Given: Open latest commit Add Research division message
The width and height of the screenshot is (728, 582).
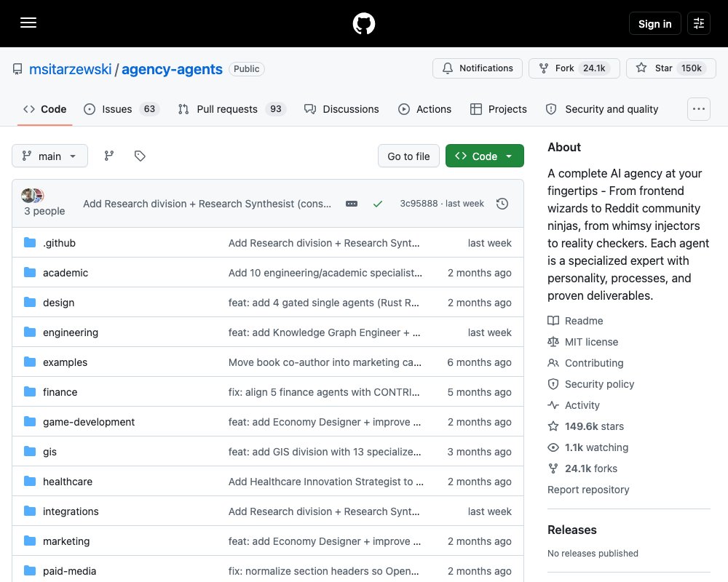Looking at the screenshot, I should click(207, 204).
